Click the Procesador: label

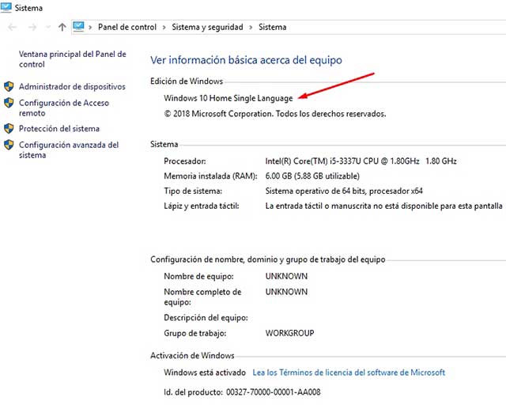coord(185,161)
